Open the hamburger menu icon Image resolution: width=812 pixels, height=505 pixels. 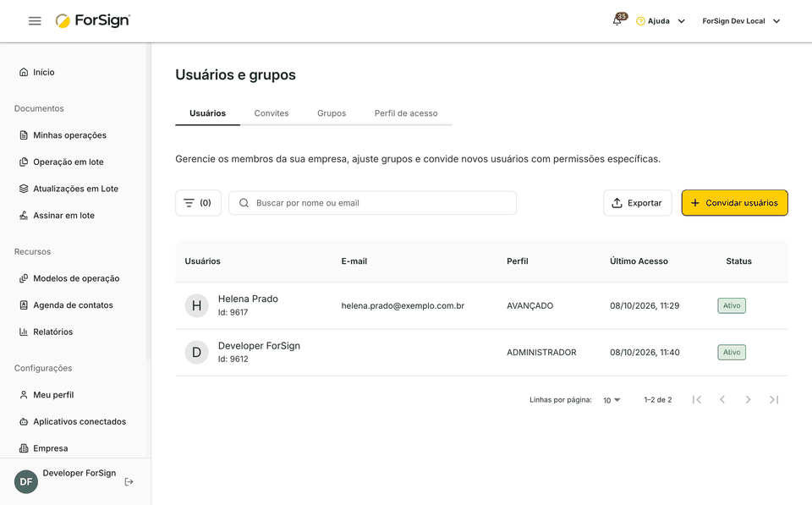pyautogui.click(x=35, y=20)
